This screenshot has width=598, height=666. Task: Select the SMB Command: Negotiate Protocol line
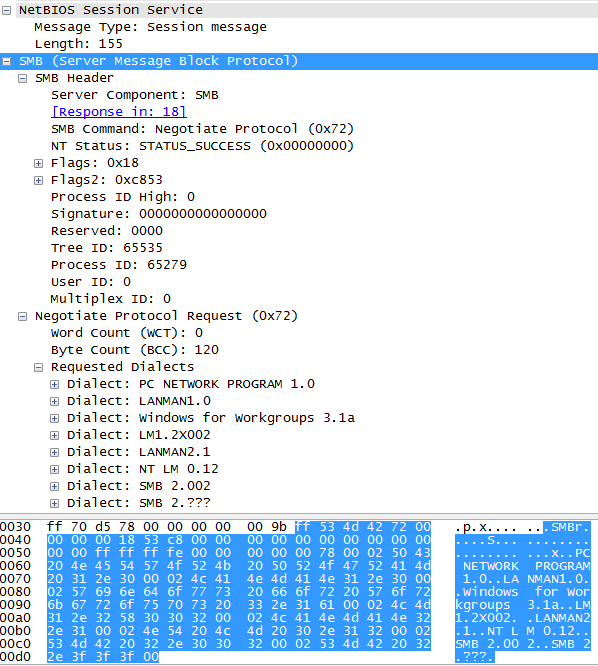[x=202, y=129]
